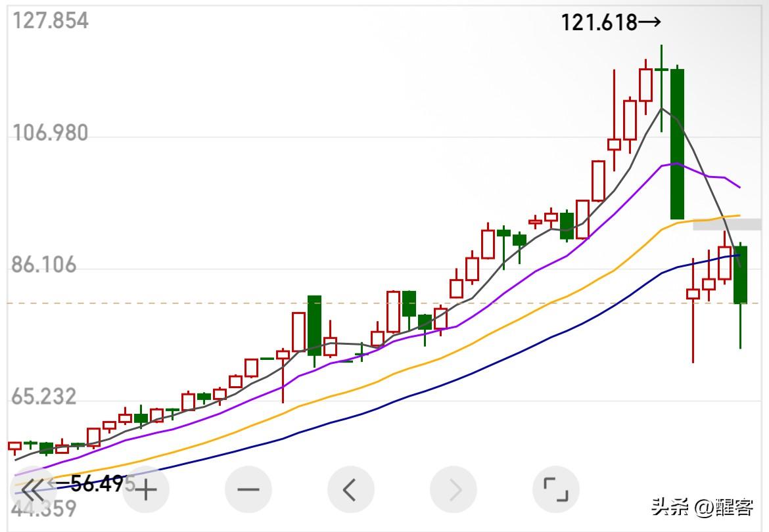Jump back with the double-left-arrow button

33,489
